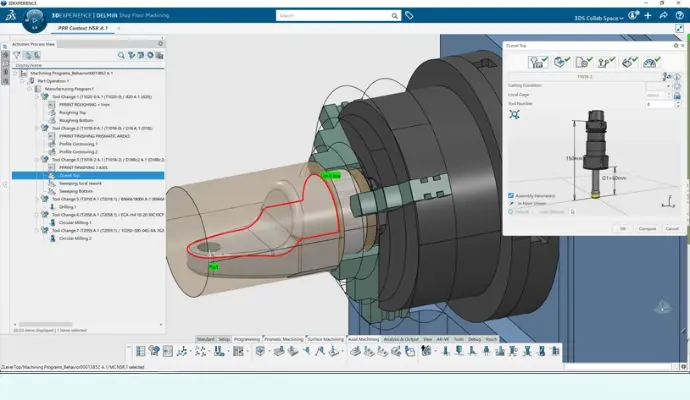Click the Tool Number stepper arrows
The image size is (690, 400).
click(678, 104)
